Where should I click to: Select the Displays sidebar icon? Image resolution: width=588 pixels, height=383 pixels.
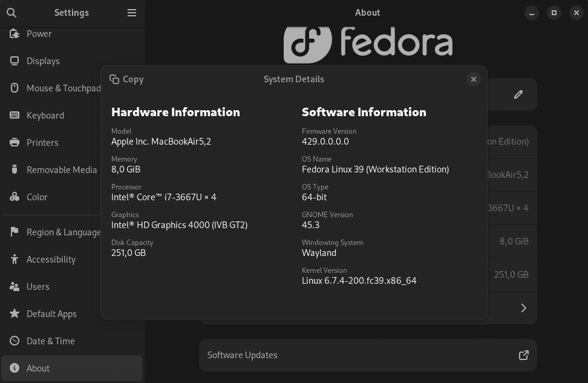15,61
